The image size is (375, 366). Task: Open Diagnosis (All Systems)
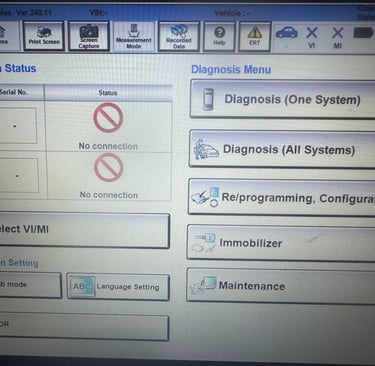(x=282, y=149)
